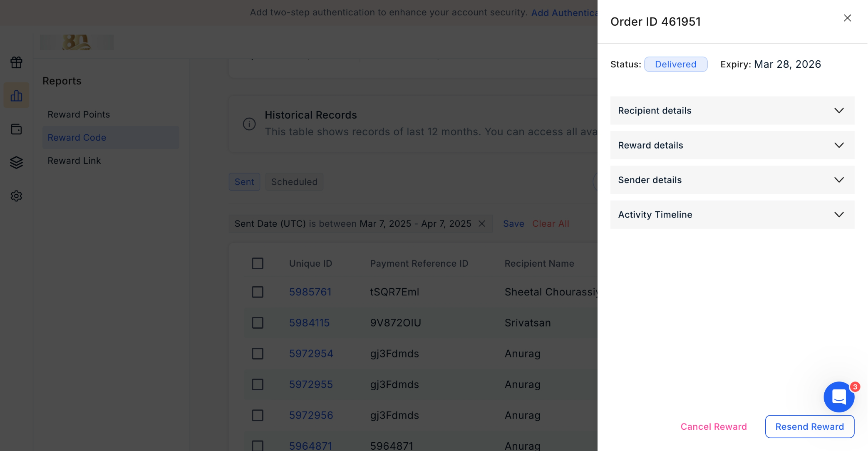
Task: Open Reward Link report menu item
Action: click(x=74, y=161)
